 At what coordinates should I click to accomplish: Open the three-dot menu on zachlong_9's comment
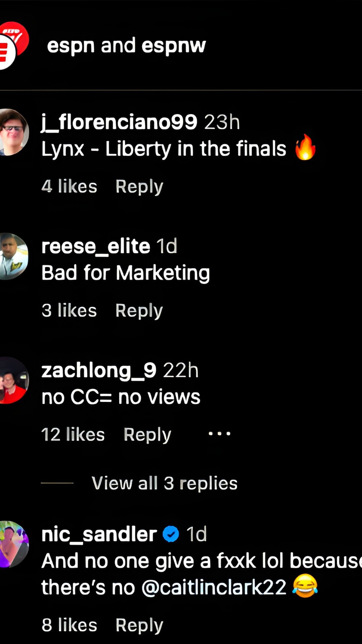[219, 434]
